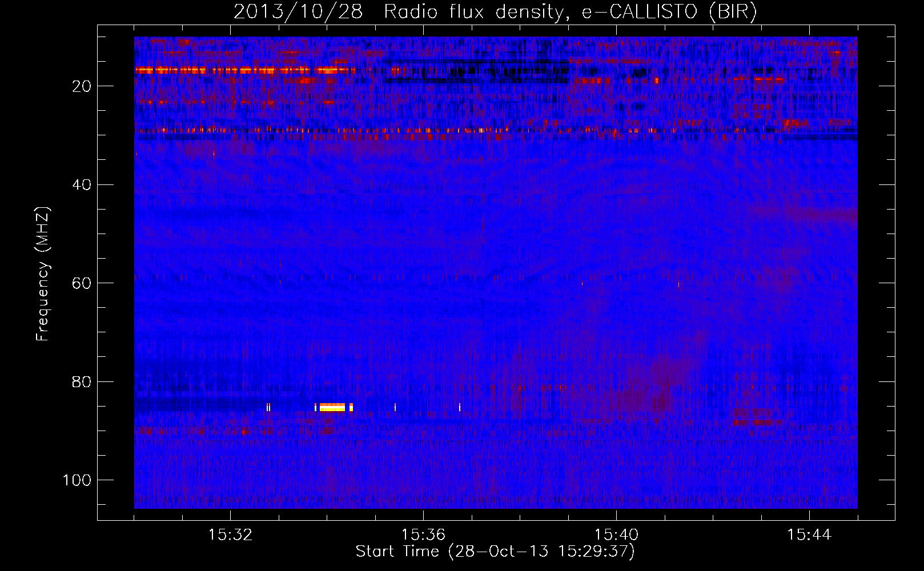Click the '15:36' time tick label
Screen dimensions: 924x571
tap(423, 535)
